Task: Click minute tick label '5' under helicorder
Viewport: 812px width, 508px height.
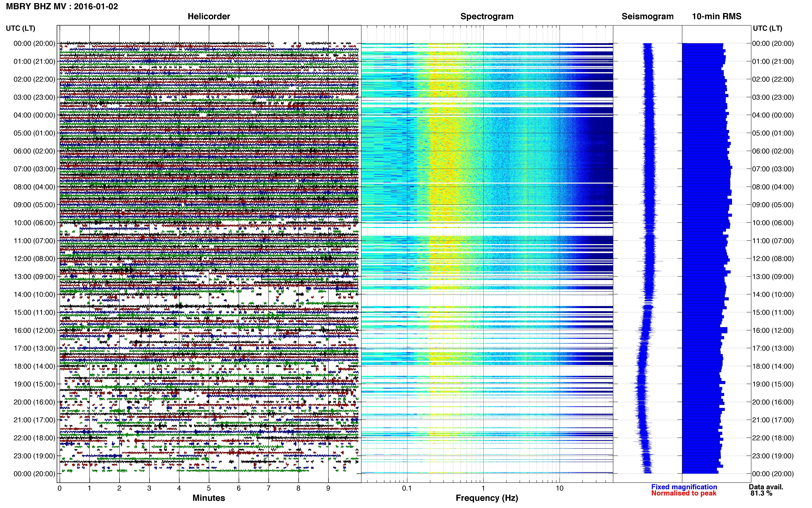Action: point(209,488)
